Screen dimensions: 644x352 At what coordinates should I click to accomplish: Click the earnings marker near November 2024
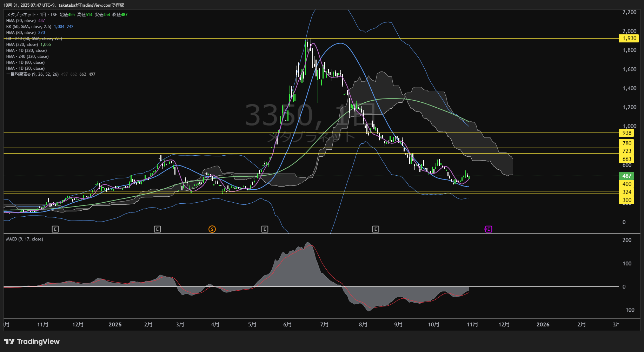pyautogui.click(x=55, y=229)
